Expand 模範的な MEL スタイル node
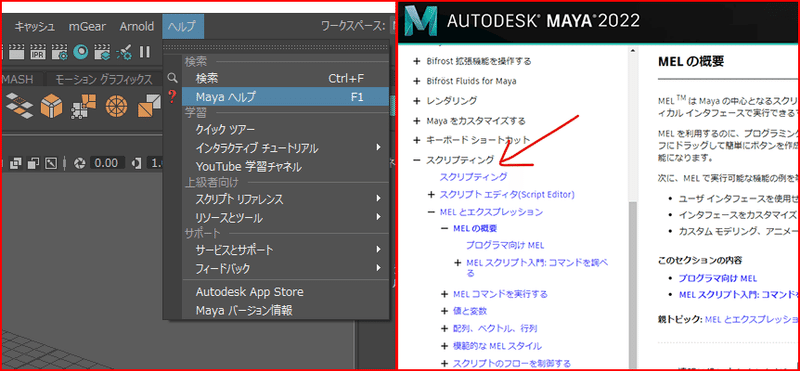This screenshot has height=371, width=800. point(444,346)
